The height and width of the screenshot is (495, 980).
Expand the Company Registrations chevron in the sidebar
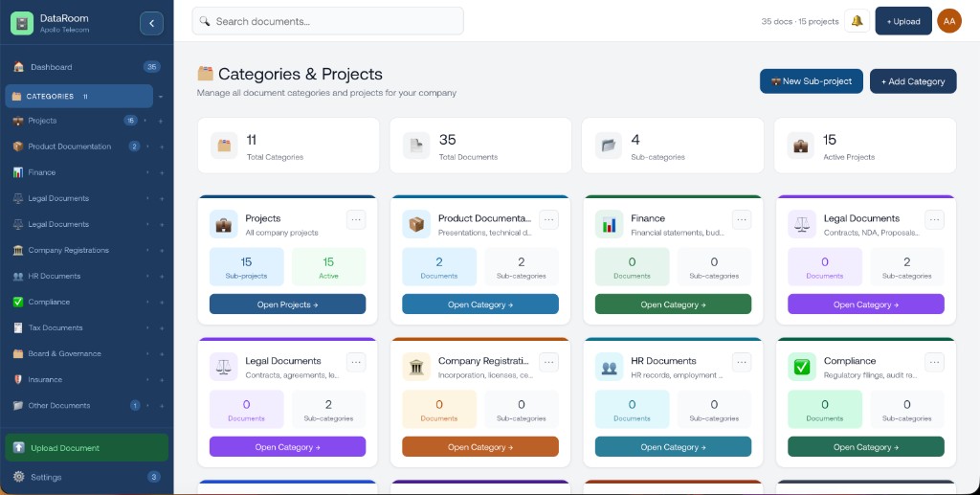click(148, 250)
